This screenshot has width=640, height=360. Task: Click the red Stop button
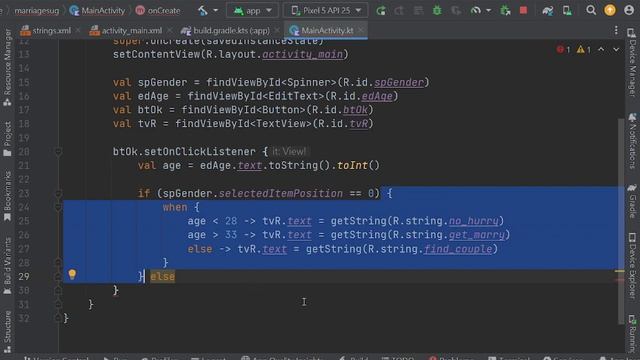[523, 11]
